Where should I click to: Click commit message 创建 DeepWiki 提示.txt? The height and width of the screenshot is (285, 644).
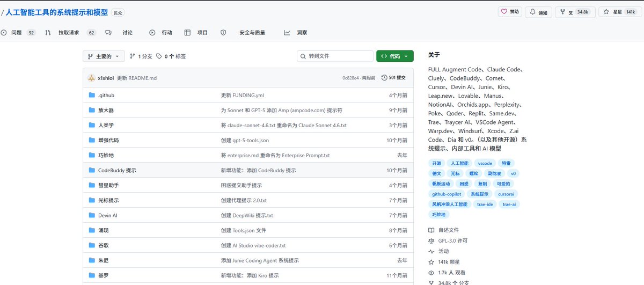tap(247, 216)
